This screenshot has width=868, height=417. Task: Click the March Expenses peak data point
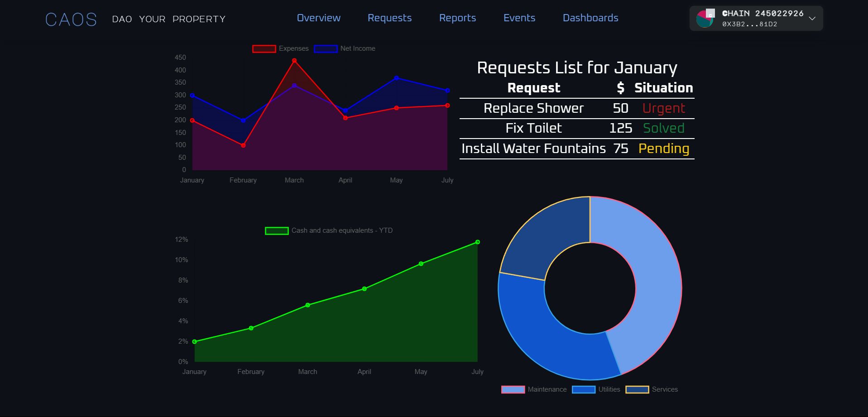(x=294, y=61)
